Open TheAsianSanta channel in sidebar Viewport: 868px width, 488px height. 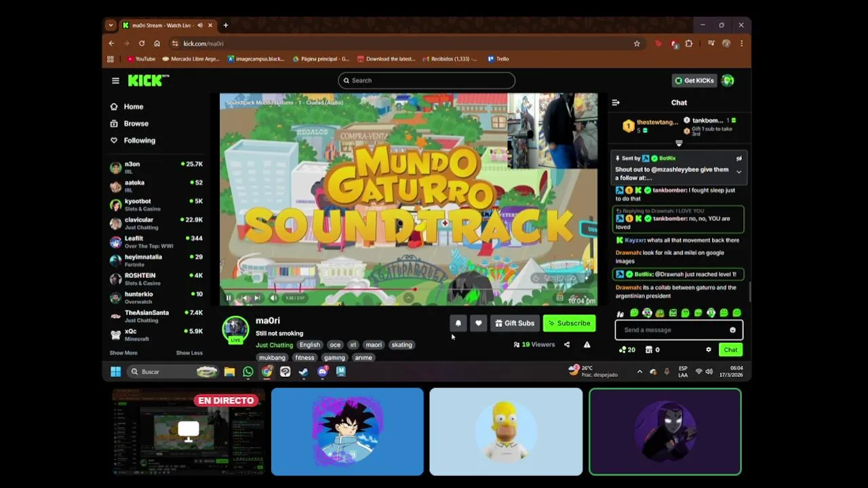(x=156, y=316)
